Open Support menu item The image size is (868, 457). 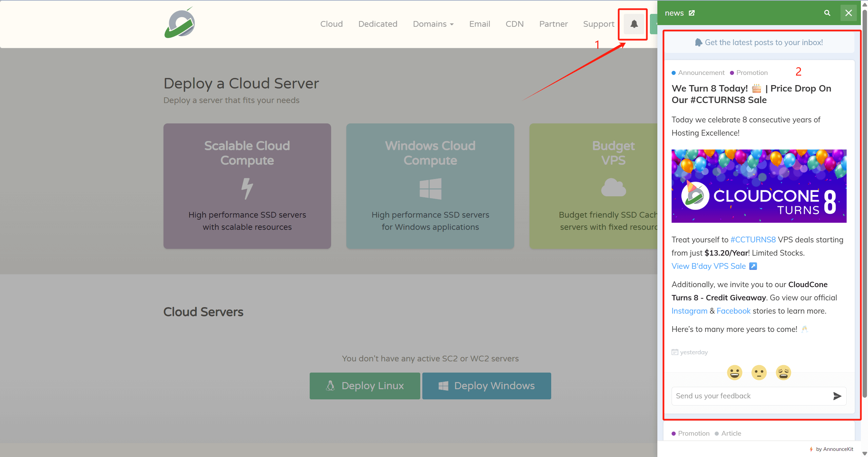point(598,24)
